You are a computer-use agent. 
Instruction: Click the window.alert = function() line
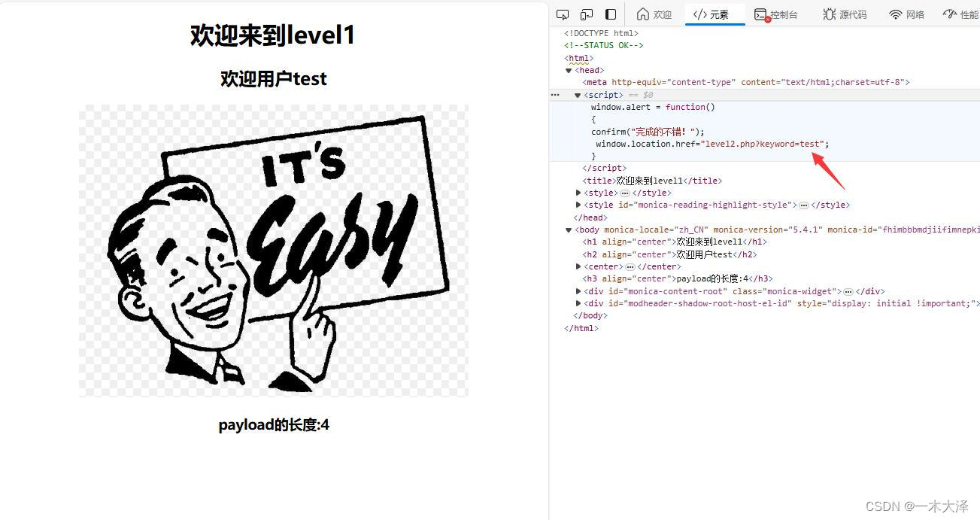click(x=653, y=107)
